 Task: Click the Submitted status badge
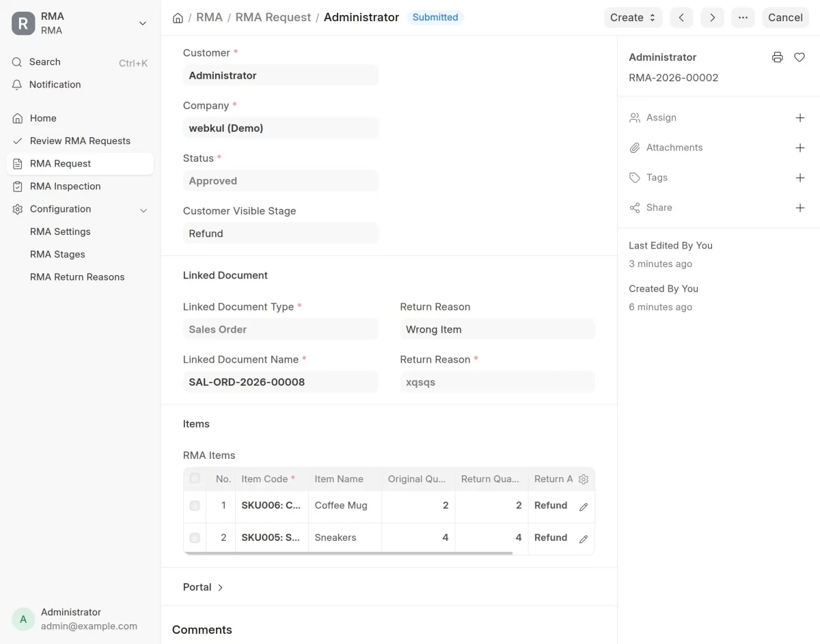(x=435, y=18)
